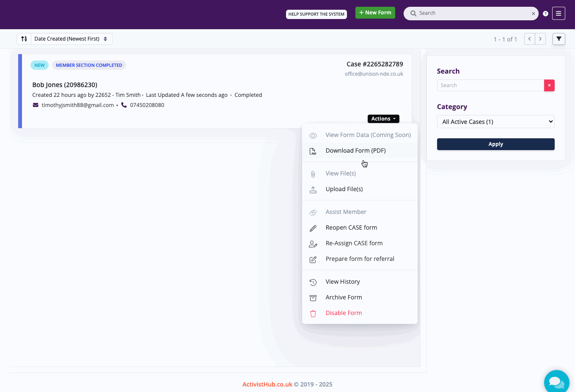Select Reopen CASE form option

pyautogui.click(x=351, y=228)
